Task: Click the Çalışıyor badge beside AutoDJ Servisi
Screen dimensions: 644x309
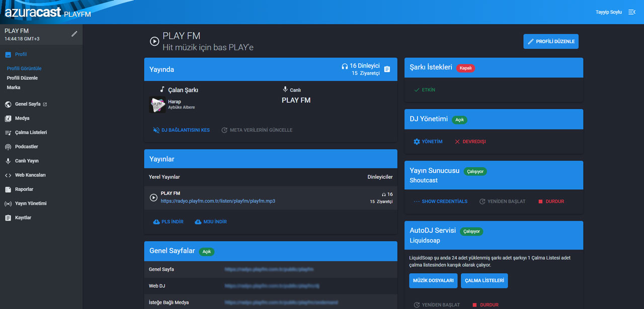Action: coord(471,231)
